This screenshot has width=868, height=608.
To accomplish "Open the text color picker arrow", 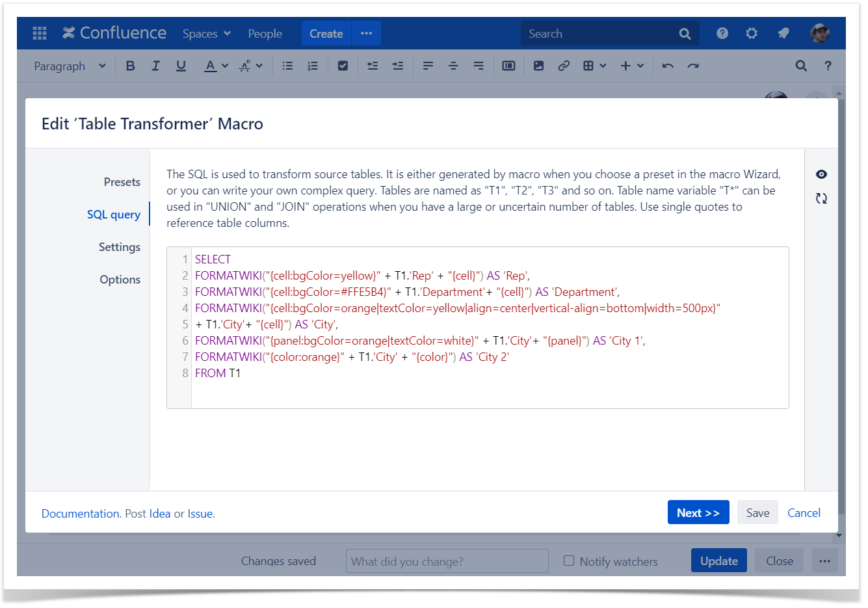I will 225,66.
